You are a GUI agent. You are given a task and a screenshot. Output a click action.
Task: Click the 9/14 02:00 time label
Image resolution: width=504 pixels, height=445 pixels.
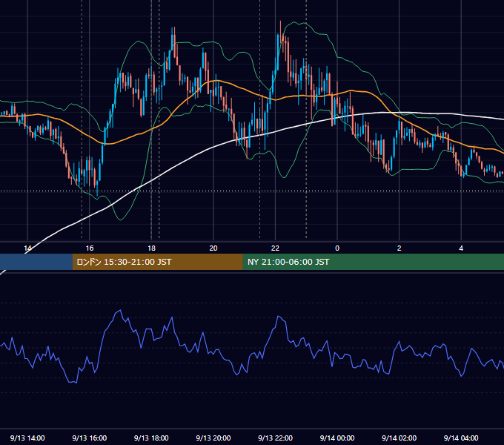399,438
